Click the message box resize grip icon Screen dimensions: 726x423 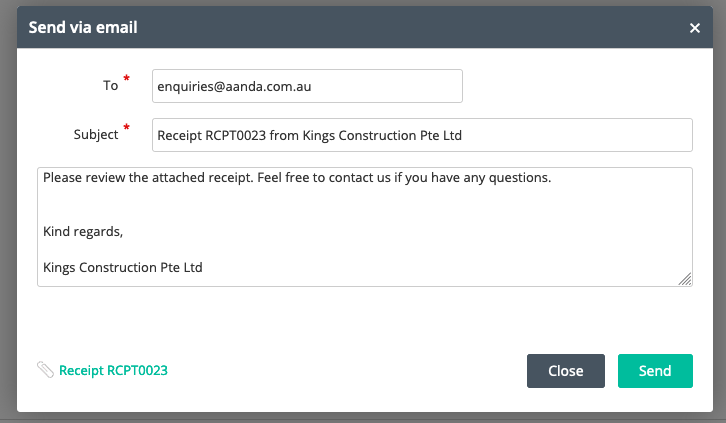(x=685, y=279)
